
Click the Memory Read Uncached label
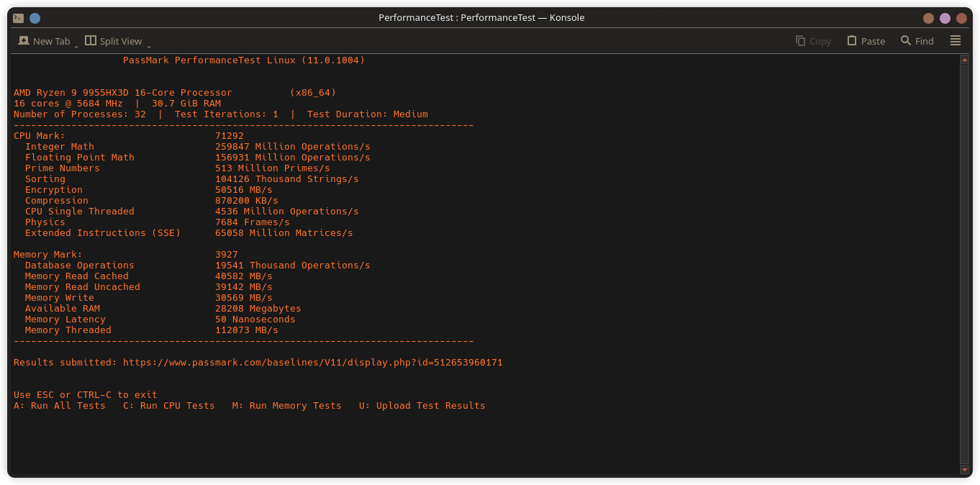click(x=83, y=287)
